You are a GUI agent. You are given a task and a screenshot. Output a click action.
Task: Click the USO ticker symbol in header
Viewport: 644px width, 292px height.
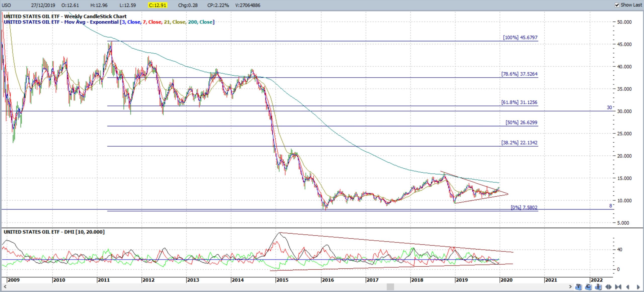6,5
